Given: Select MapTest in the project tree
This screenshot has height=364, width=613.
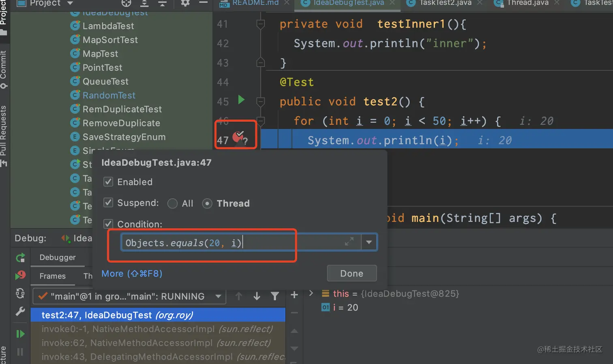Looking at the screenshot, I should coord(100,53).
